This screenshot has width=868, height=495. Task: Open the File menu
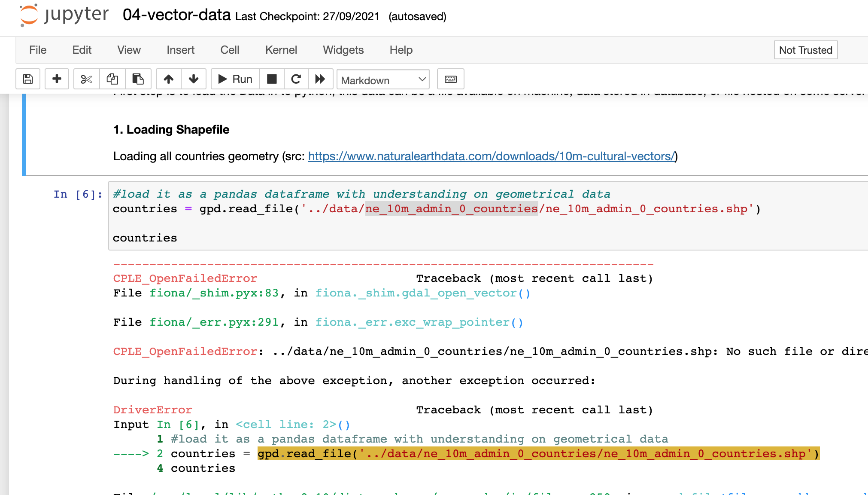[37, 50]
